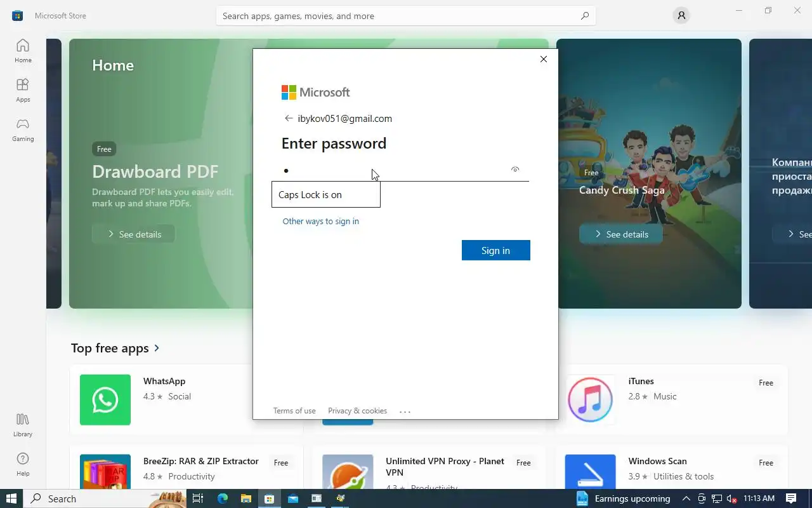The image size is (812, 508).
Task: Open Microsoft Edge from taskbar
Action: pyautogui.click(x=222, y=498)
